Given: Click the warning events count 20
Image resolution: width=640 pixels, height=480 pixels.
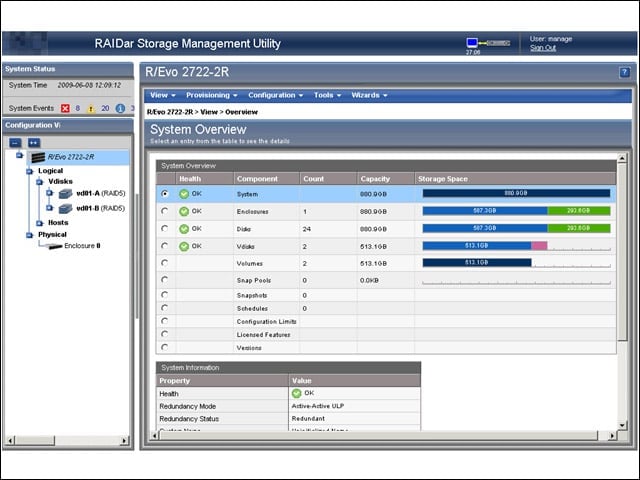Looking at the screenshot, I should coord(105,108).
